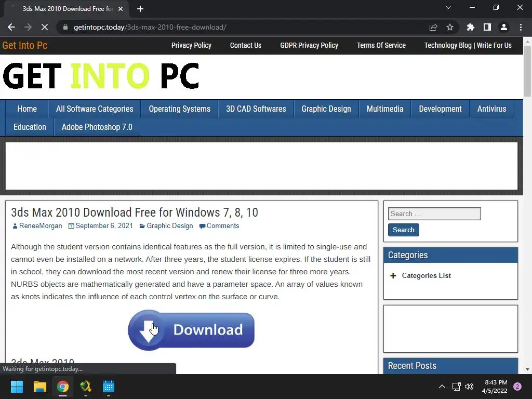Screen dimensions: 532x399
Task: Open the green-yellow app taskbar icon
Action: [86, 387]
